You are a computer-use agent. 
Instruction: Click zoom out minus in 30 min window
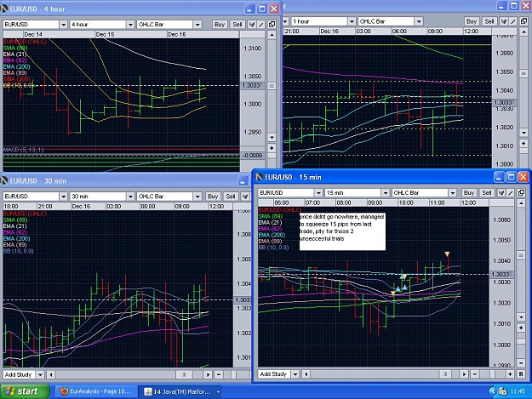tap(219, 374)
